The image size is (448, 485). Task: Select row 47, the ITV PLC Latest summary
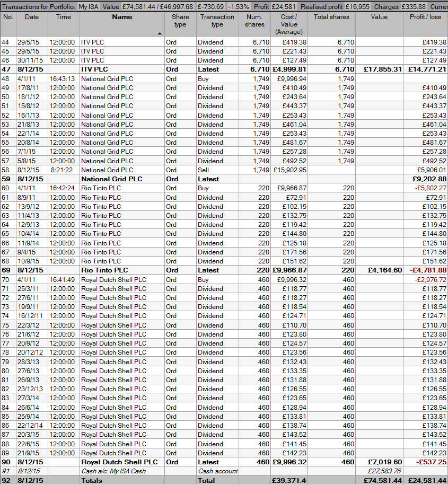[122, 69]
